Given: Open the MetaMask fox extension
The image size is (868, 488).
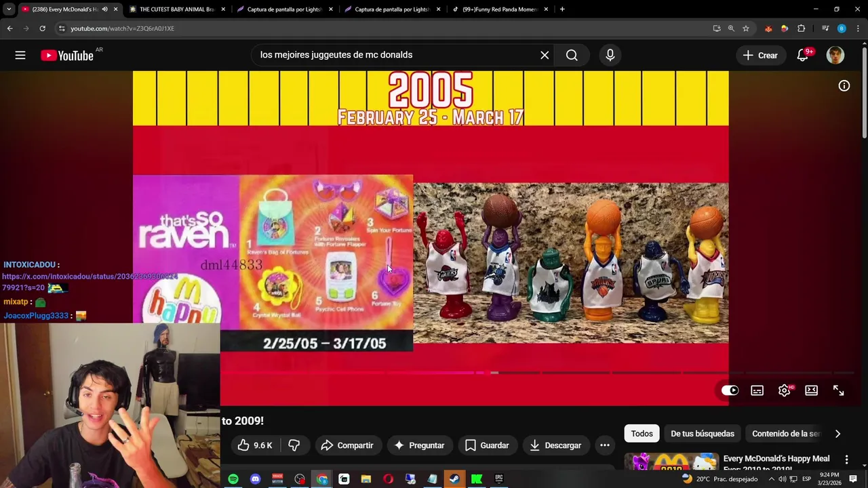Looking at the screenshot, I should point(768,28).
